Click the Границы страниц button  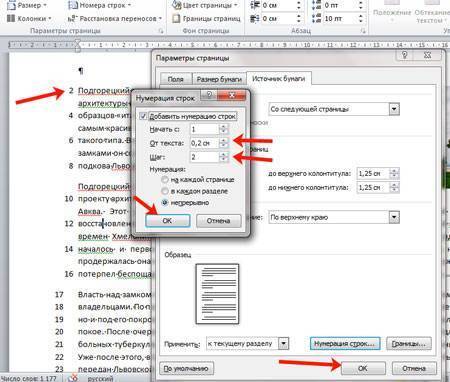[206, 19]
